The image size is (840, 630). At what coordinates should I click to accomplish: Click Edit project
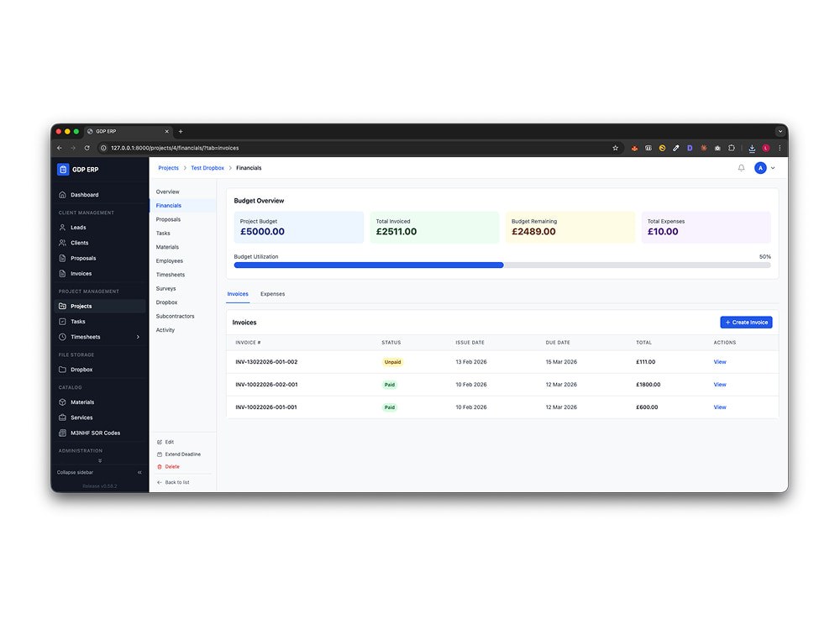coord(165,443)
